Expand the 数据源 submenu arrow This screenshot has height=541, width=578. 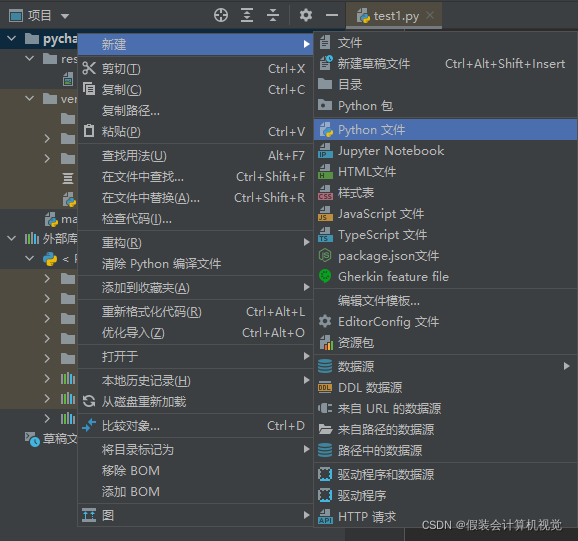567,366
